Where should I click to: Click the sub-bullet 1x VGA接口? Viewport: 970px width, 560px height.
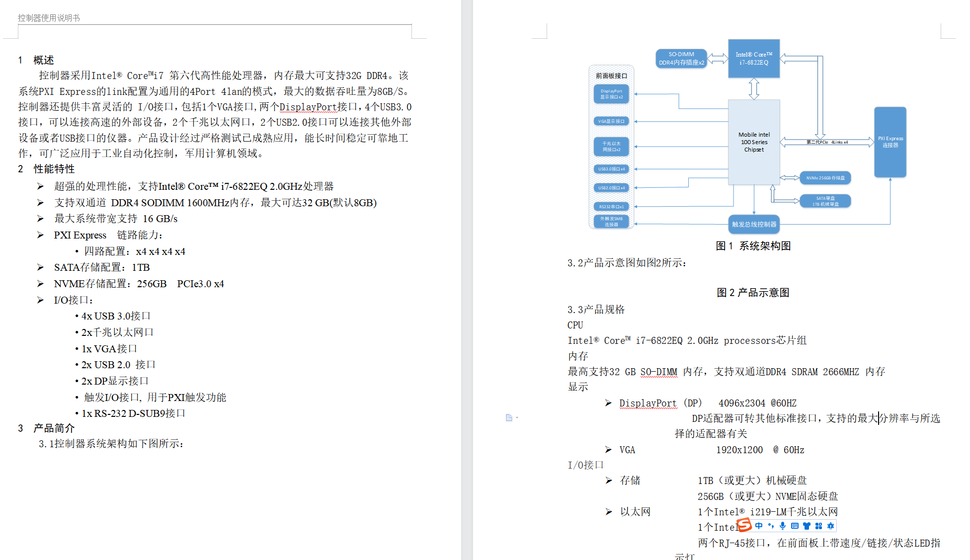tap(109, 349)
